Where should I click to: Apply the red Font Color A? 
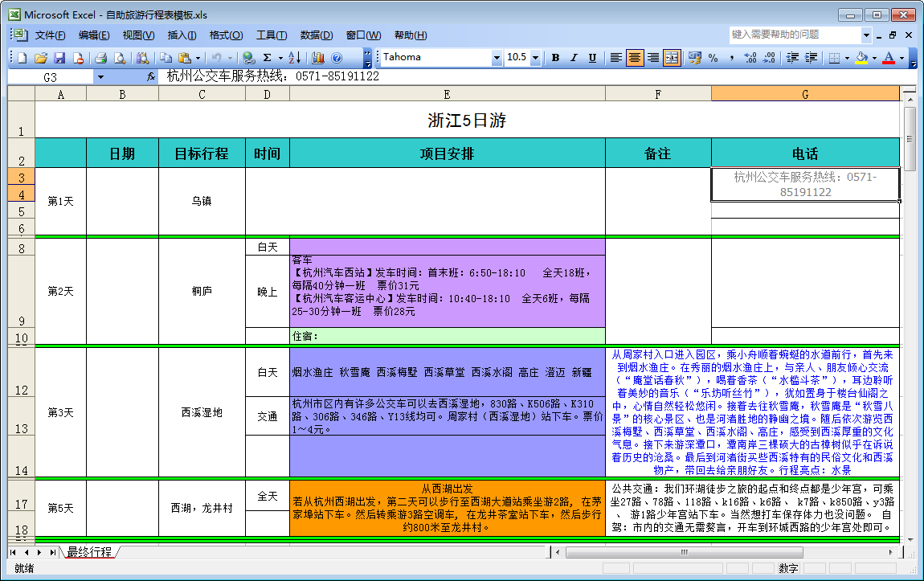889,57
